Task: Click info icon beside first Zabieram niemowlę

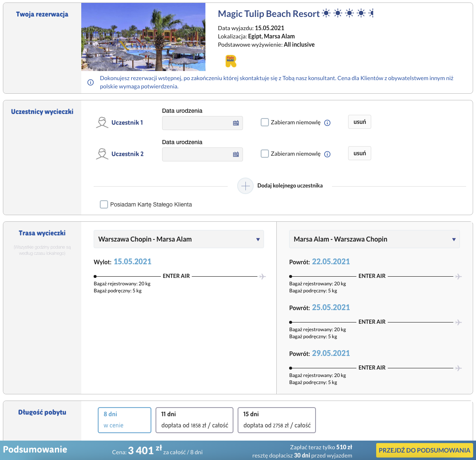Action: tap(327, 123)
